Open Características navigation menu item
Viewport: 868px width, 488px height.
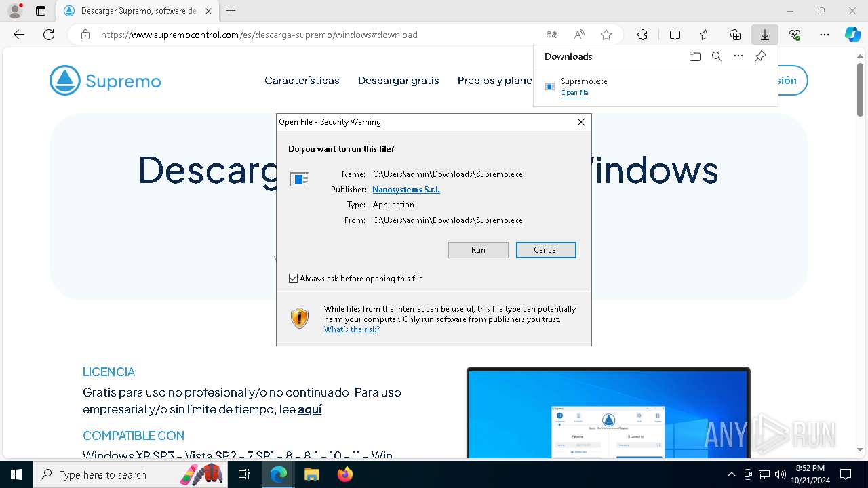point(302,81)
